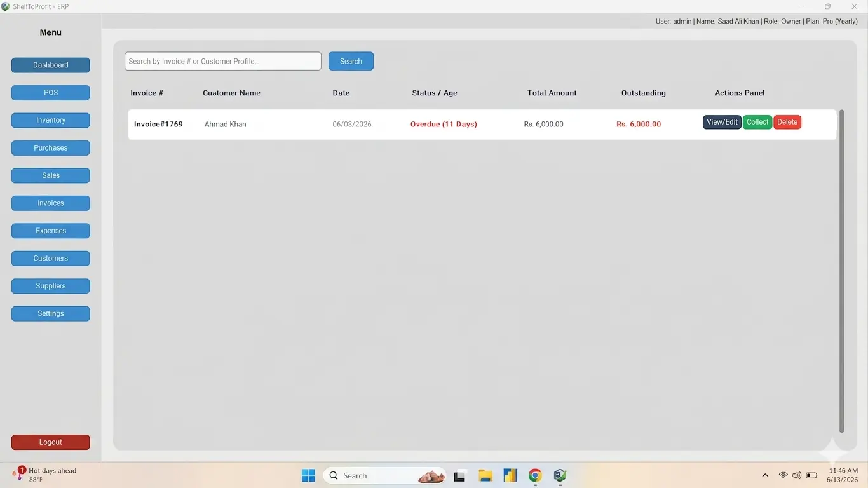Go to the POS section
868x488 pixels.
pos(50,93)
